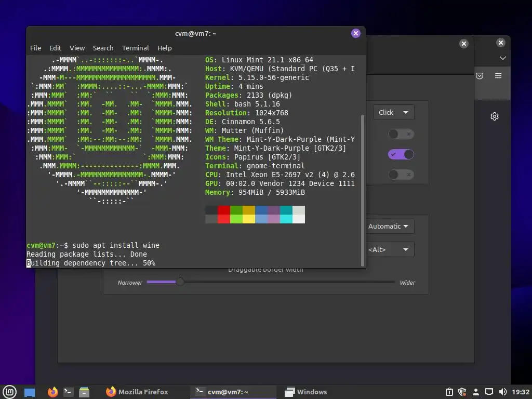Viewport: 532px width, 399px height.
Task: Click the 'DE: Cinnamon 5.6.5' line
Action: click(242, 122)
